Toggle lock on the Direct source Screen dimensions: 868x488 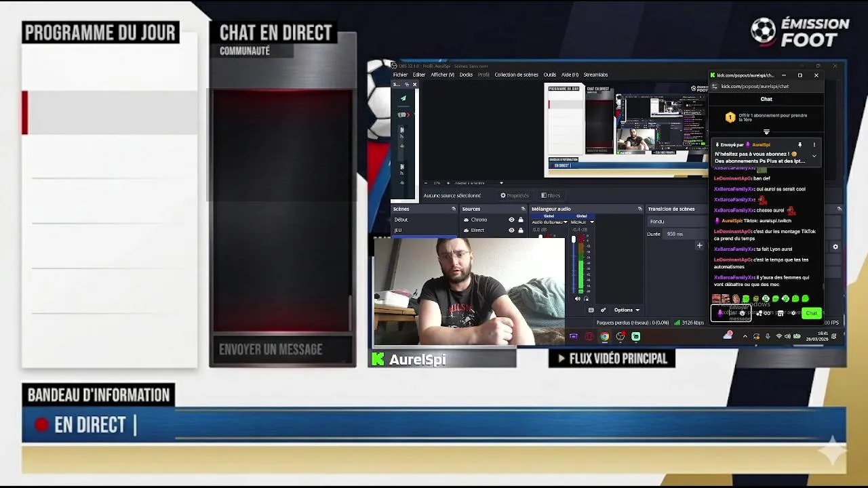521,230
